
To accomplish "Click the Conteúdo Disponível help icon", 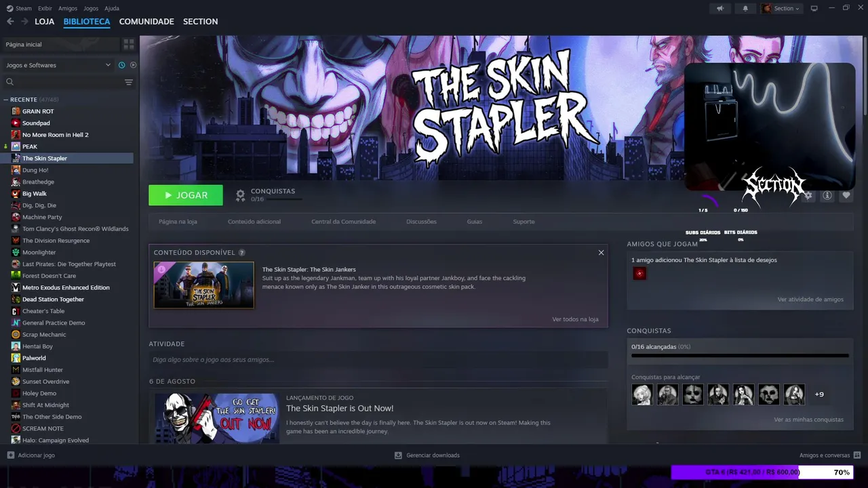I will click(x=242, y=253).
